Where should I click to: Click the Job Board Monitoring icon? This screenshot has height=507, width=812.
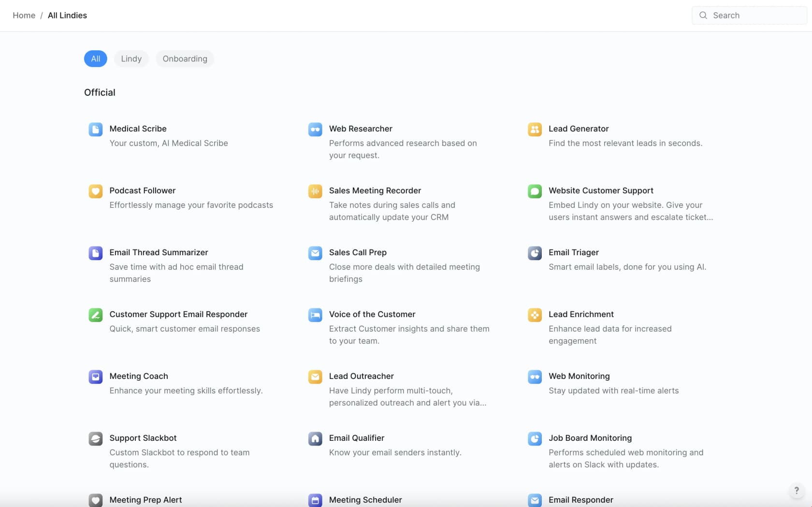point(535,438)
